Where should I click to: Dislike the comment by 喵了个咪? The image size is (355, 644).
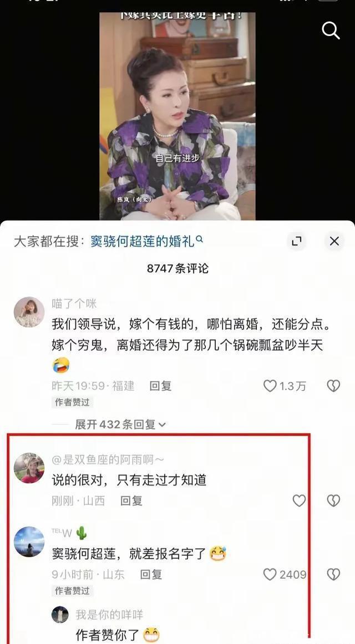[x=333, y=386]
